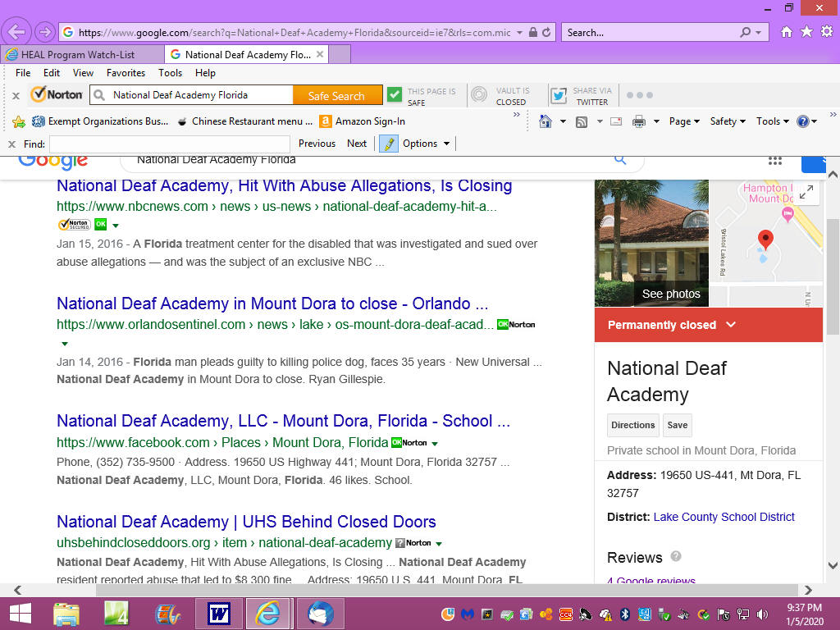Share via Twitter from Norton toolbar

(x=559, y=95)
